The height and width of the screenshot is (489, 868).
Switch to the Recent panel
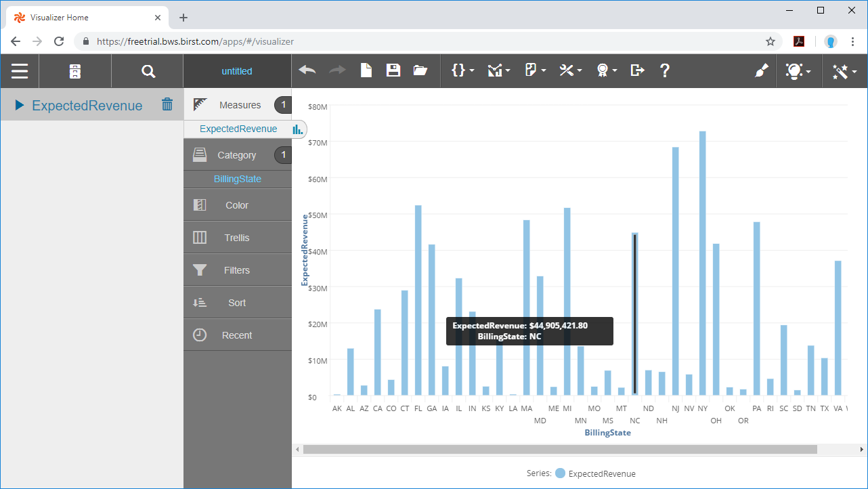coord(237,335)
